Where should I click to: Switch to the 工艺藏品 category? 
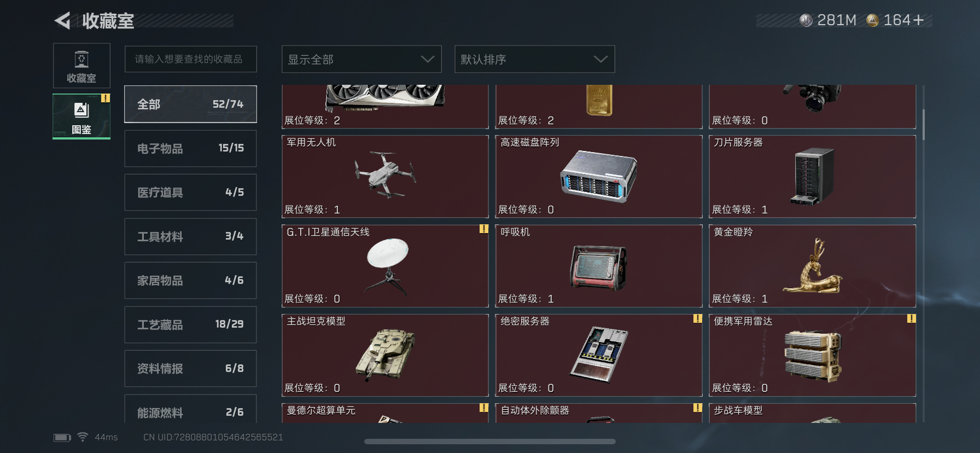click(x=190, y=324)
